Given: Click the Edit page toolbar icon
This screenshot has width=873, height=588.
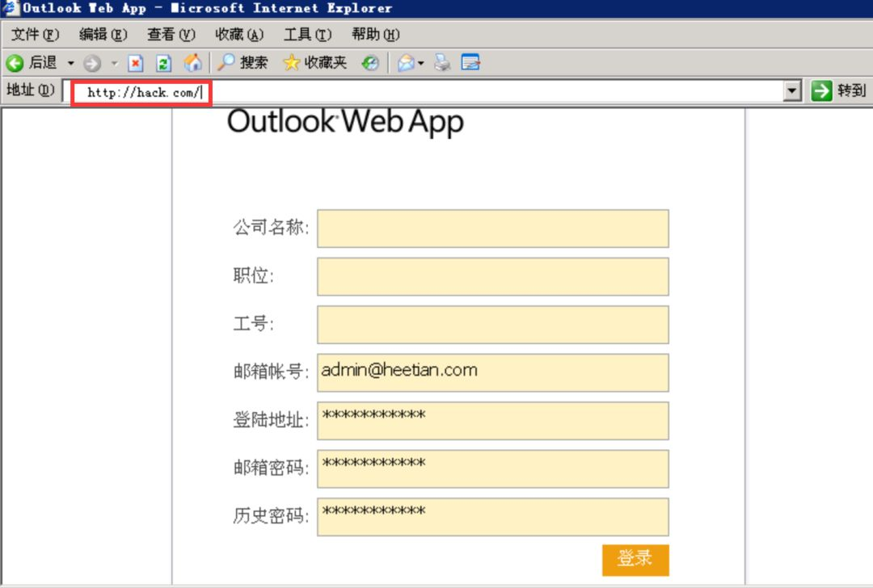Looking at the screenshot, I should pyautogui.click(x=470, y=62).
